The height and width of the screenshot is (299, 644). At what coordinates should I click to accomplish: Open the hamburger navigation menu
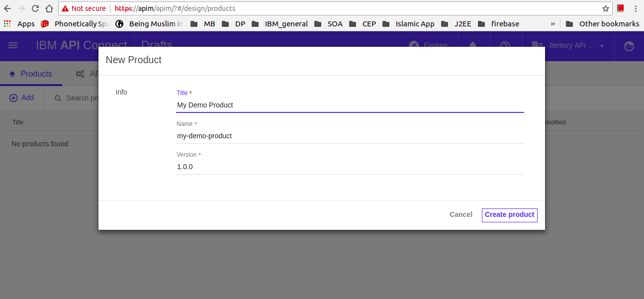click(13, 45)
